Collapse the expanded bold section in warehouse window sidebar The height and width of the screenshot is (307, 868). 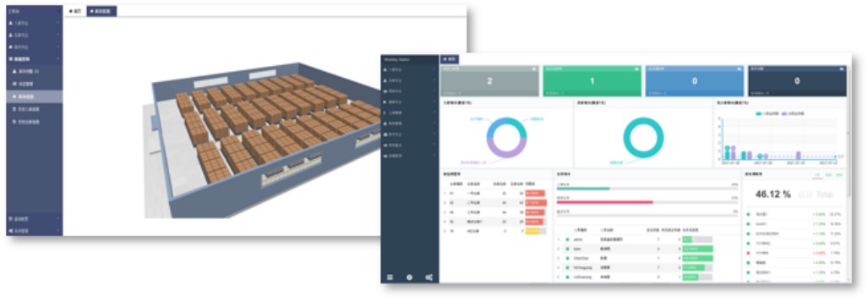35,58
